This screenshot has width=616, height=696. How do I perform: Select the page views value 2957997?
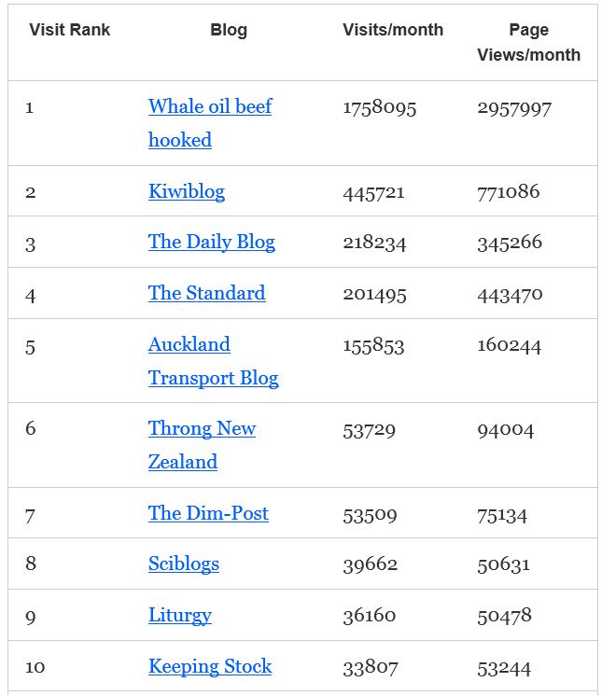(x=514, y=108)
